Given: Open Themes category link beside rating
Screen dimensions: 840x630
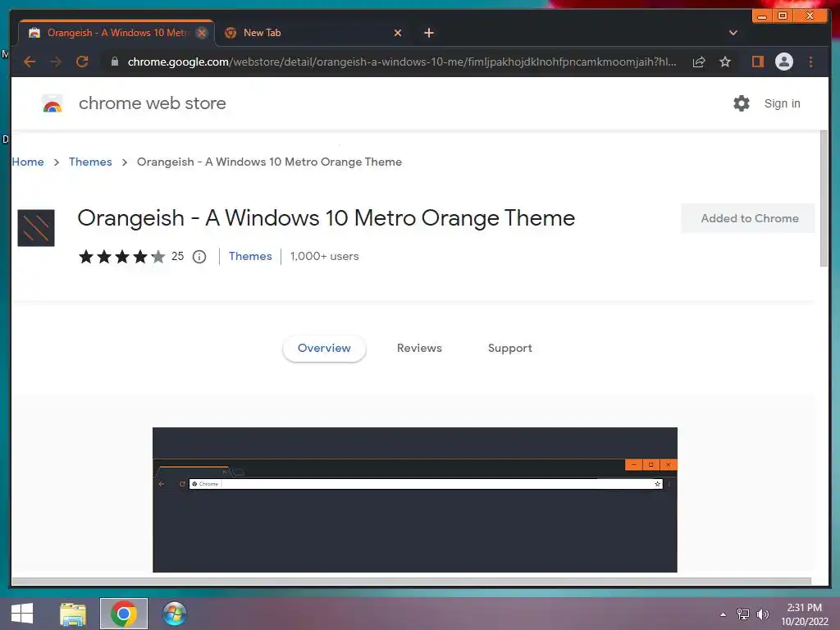Looking at the screenshot, I should 250,256.
